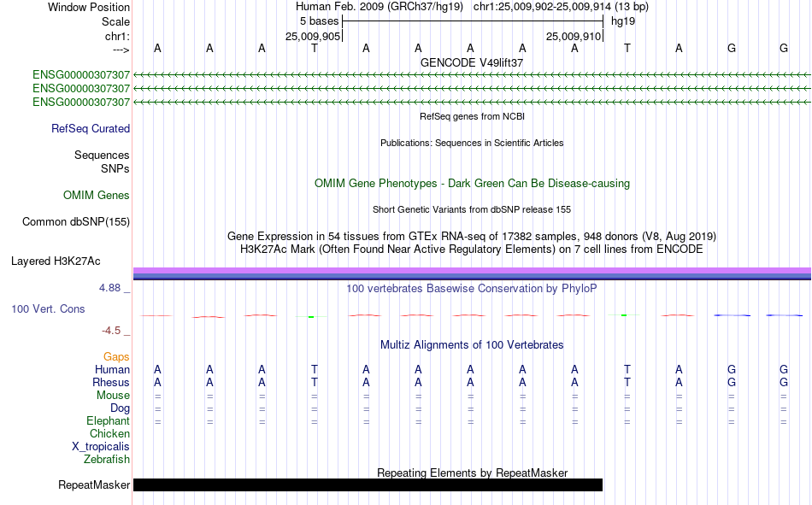
Task: Open Multiz Alignments of 100 Vertebrates title
Action: coord(472,345)
